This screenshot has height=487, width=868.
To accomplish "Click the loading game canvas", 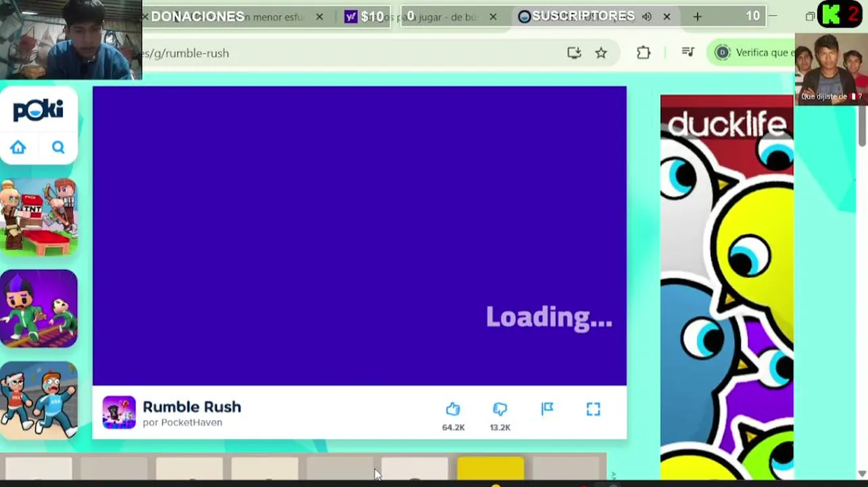I will pyautogui.click(x=360, y=235).
